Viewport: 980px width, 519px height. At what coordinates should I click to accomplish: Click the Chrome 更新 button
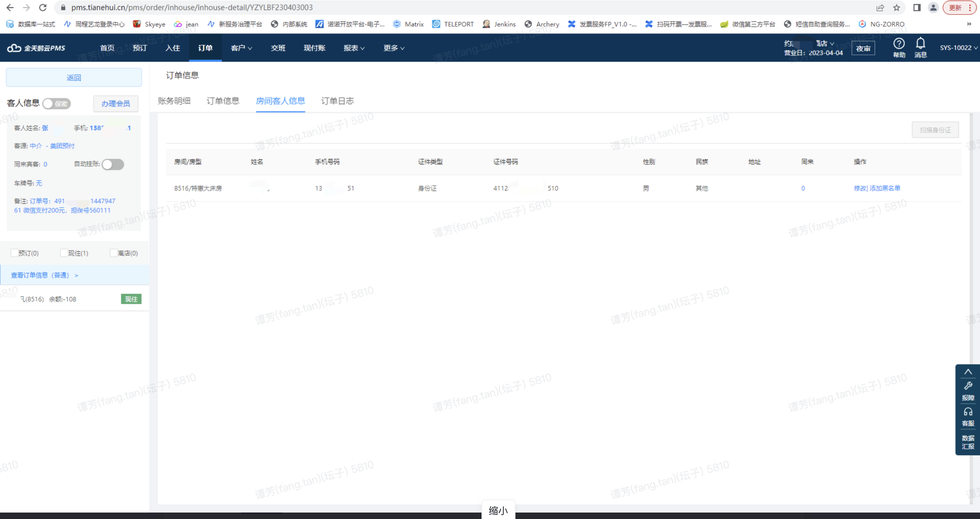955,7
